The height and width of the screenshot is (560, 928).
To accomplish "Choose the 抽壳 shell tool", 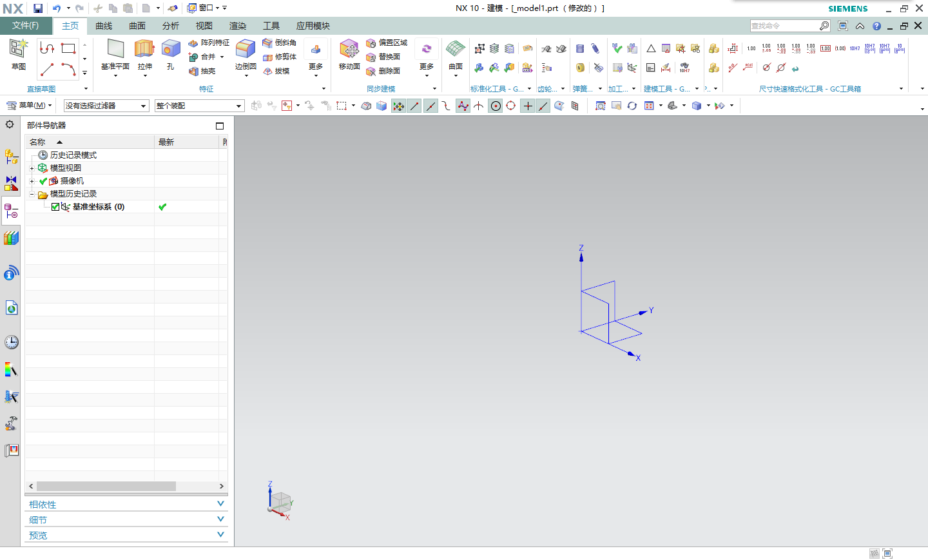I will point(202,71).
